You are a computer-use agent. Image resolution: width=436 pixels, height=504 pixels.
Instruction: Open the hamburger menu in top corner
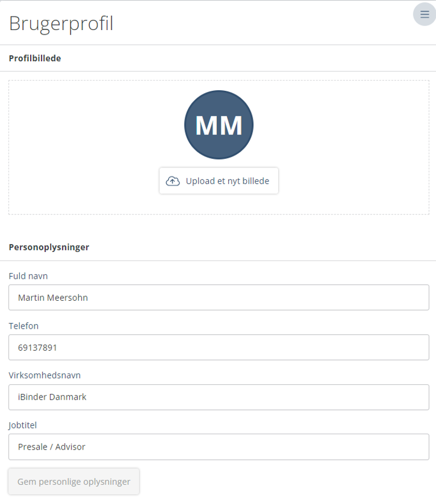(x=424, y=15)
